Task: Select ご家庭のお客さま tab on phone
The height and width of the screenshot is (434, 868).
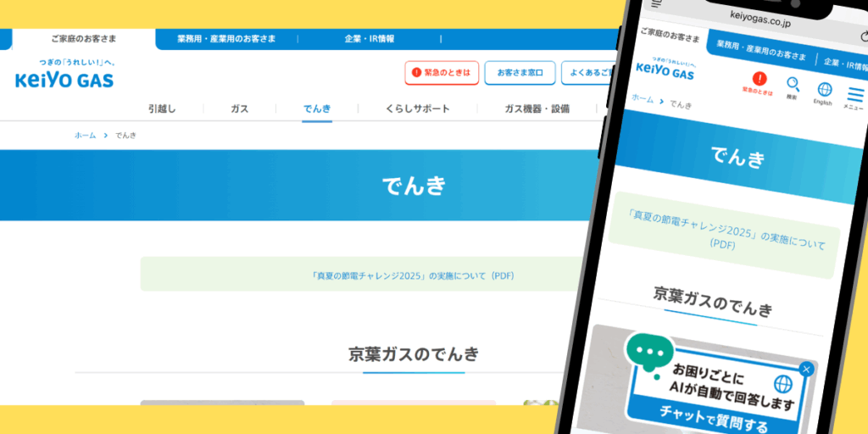Action: click(670, 35)
